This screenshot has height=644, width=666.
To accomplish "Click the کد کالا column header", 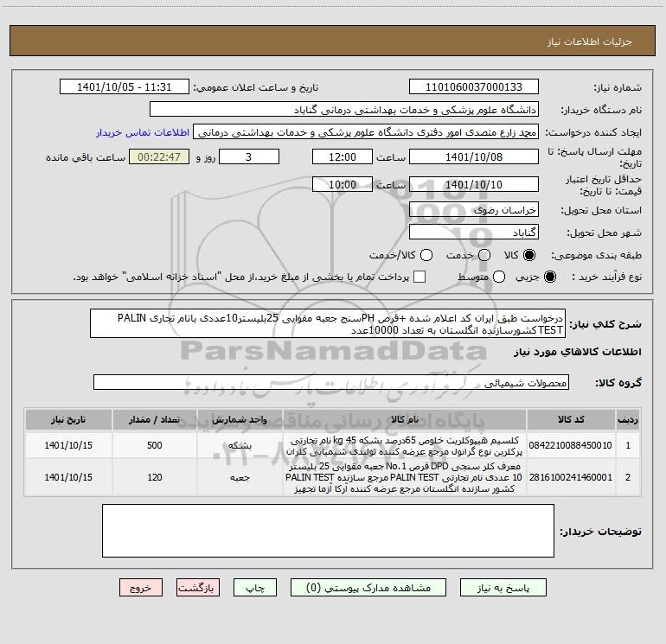I will (x=571, y=419).
